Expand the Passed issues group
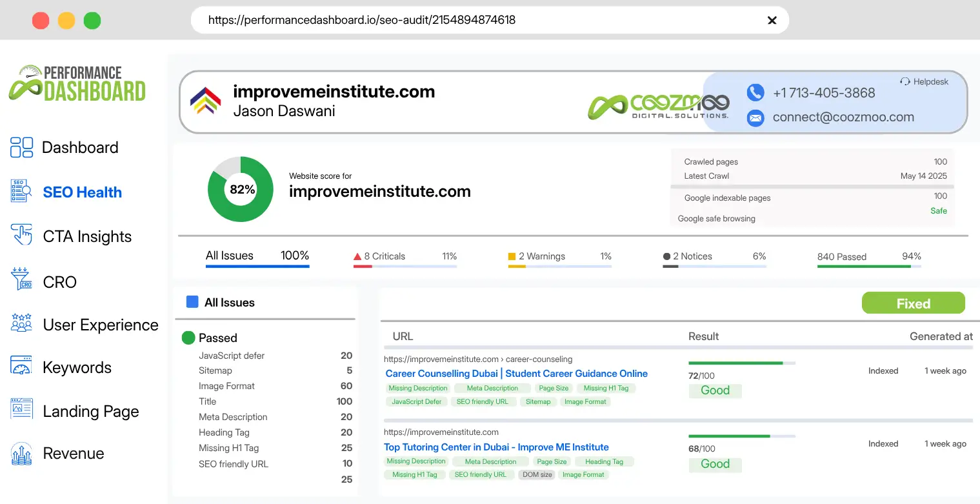 pos(217,338)
